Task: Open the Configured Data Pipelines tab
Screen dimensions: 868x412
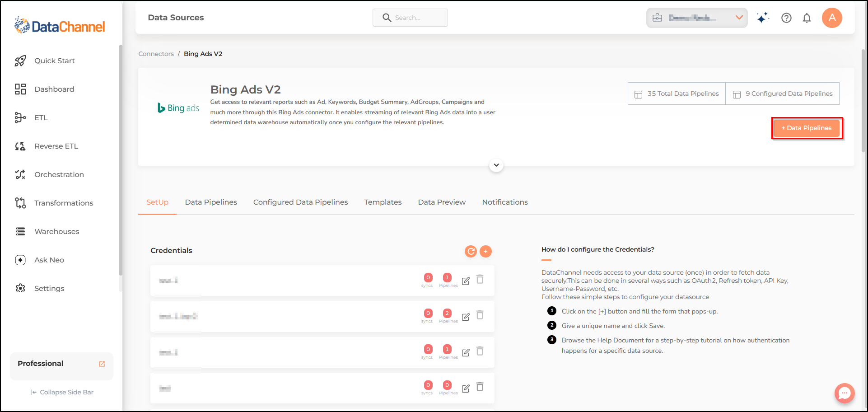Action: click(x=300, y=202)
